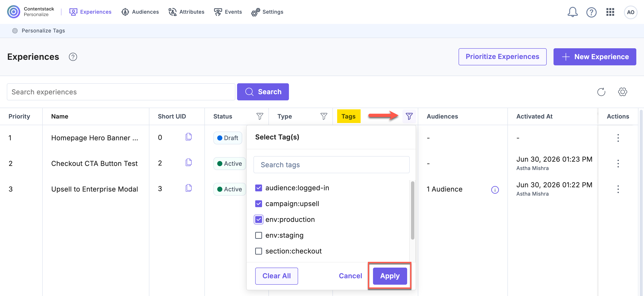Open Homepage Hero Banner experience
Image resolution: width=644 pixels, height=296 pixels.
click(x=95, y=138)
